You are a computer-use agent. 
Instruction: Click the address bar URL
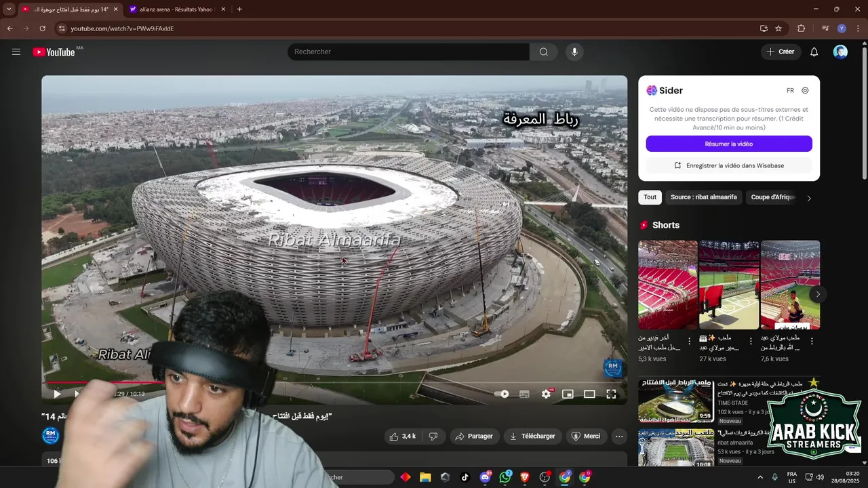(122, 28)
